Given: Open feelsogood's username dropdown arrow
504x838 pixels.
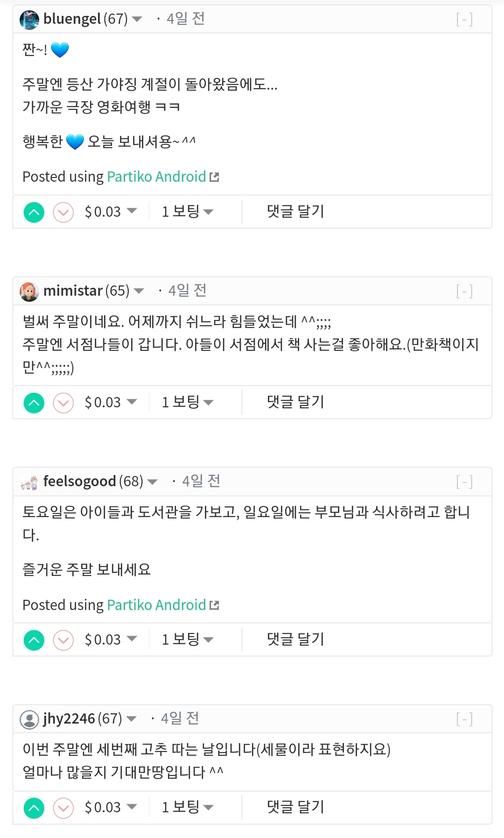Looking at the screenshot, I should pos(152,482).
